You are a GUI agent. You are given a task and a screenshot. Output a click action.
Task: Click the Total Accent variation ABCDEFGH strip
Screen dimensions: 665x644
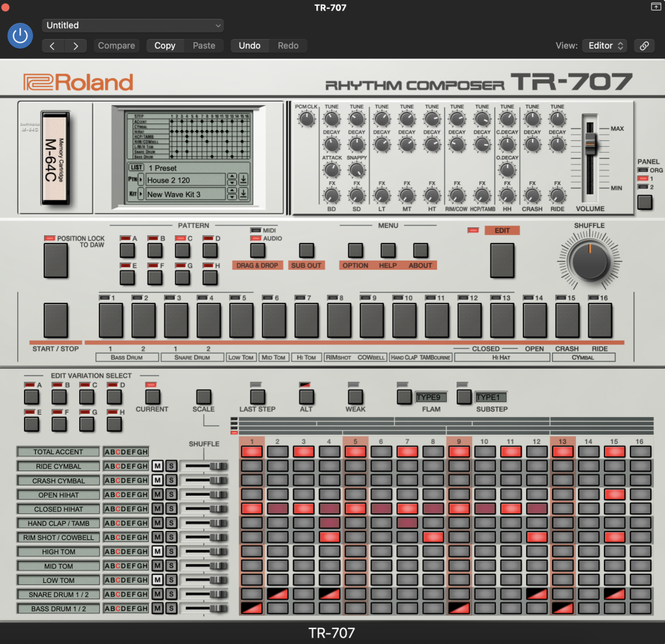[126, 452]
